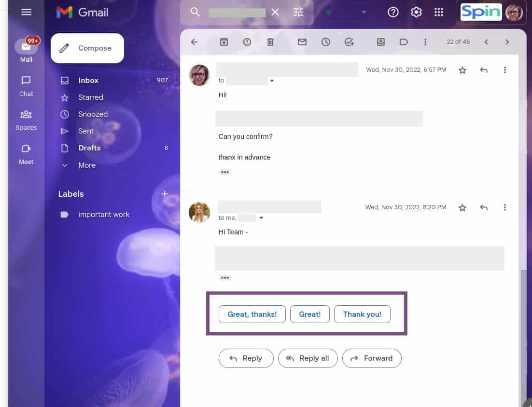Screen dimensions: 532x407
Task: Show trimmed content of the reply
Action: pyautogui.click(x=225, y=277)
